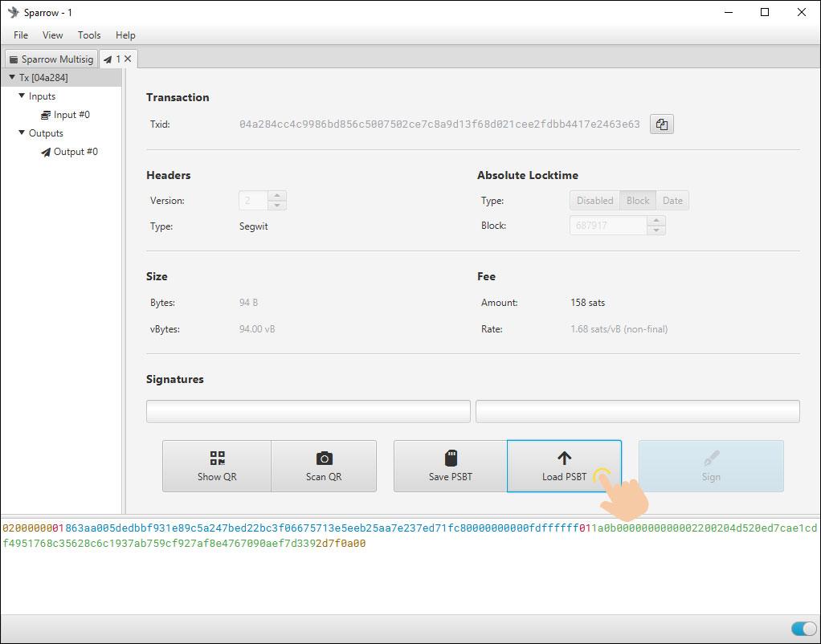Click the Block locktime number field

608,226
